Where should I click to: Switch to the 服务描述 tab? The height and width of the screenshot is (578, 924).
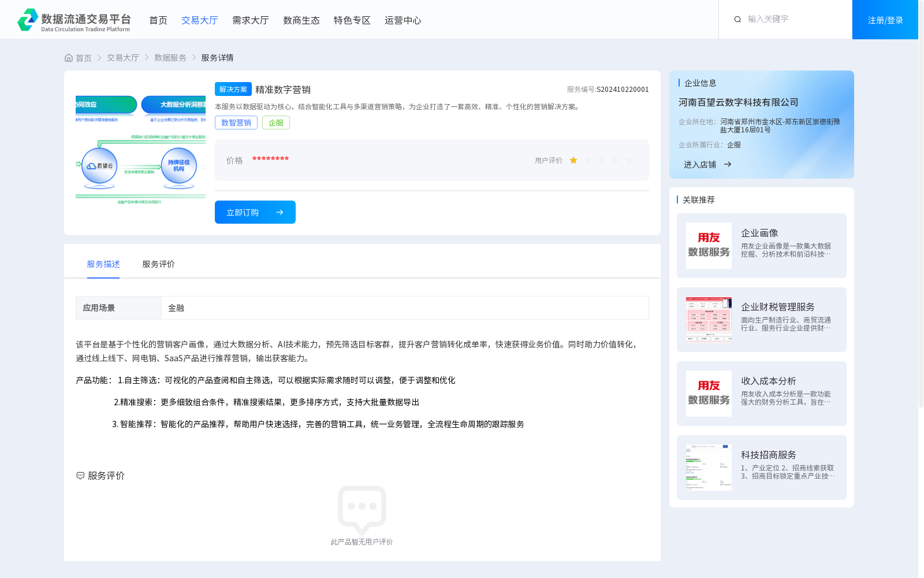(103, 264)
